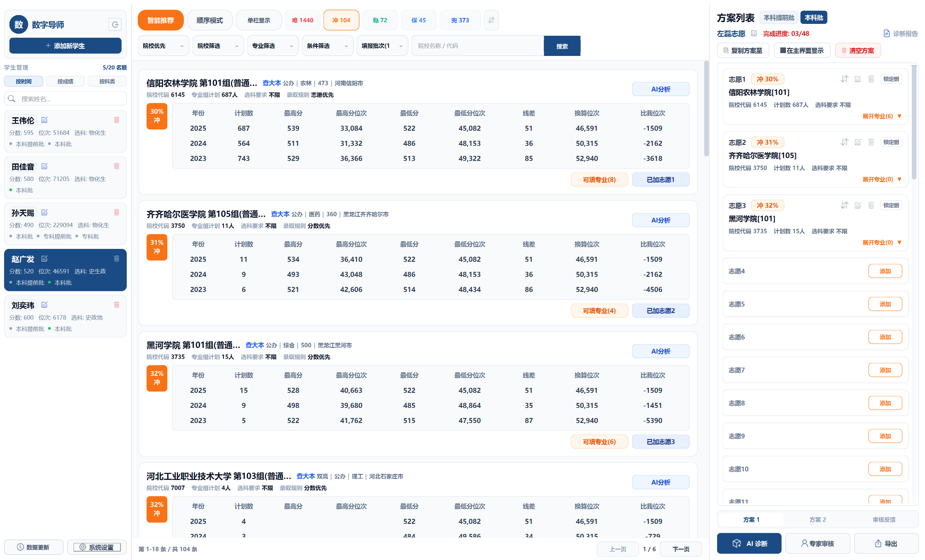Switch plan list to 本科提前批
925x560 pixels.
(779, 18)
